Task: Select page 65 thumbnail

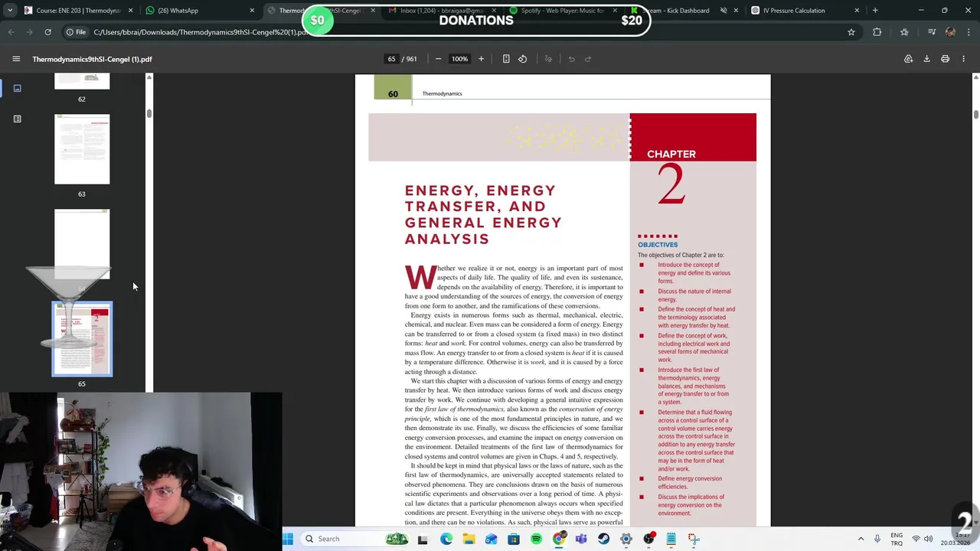Action: (x=82, y=339)
